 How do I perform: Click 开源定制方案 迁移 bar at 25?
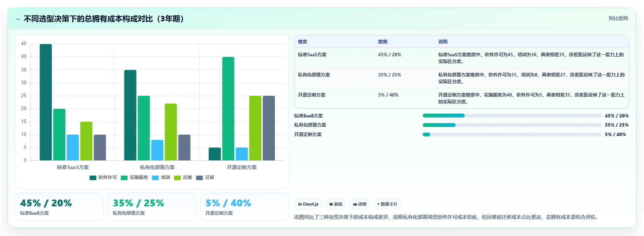(x=269, y=128)
